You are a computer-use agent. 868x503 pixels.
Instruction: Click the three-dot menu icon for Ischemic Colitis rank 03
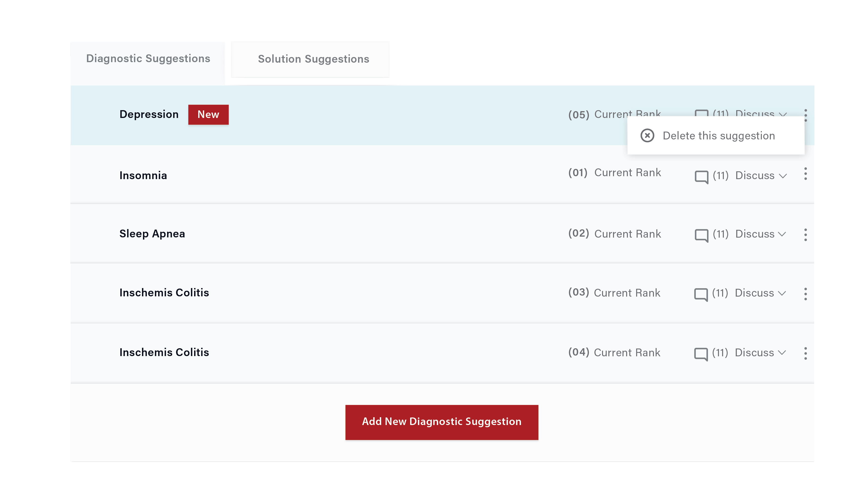coord(806,293)
